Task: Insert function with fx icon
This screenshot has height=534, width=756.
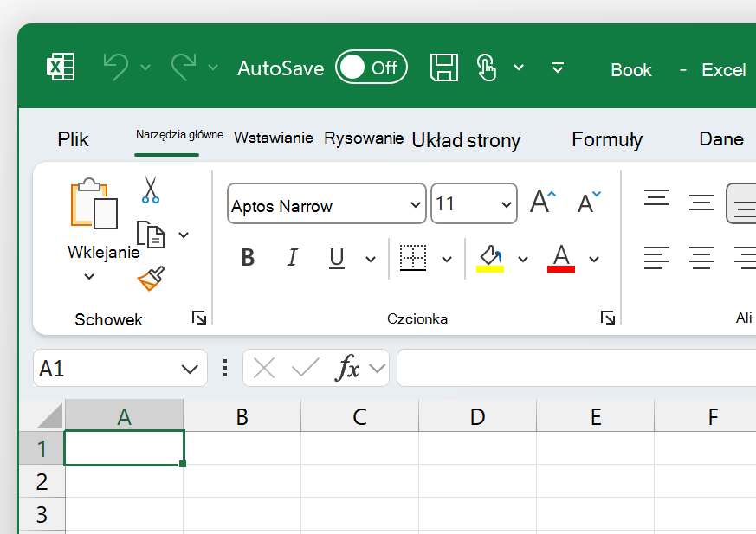Action: coord(347,368)
